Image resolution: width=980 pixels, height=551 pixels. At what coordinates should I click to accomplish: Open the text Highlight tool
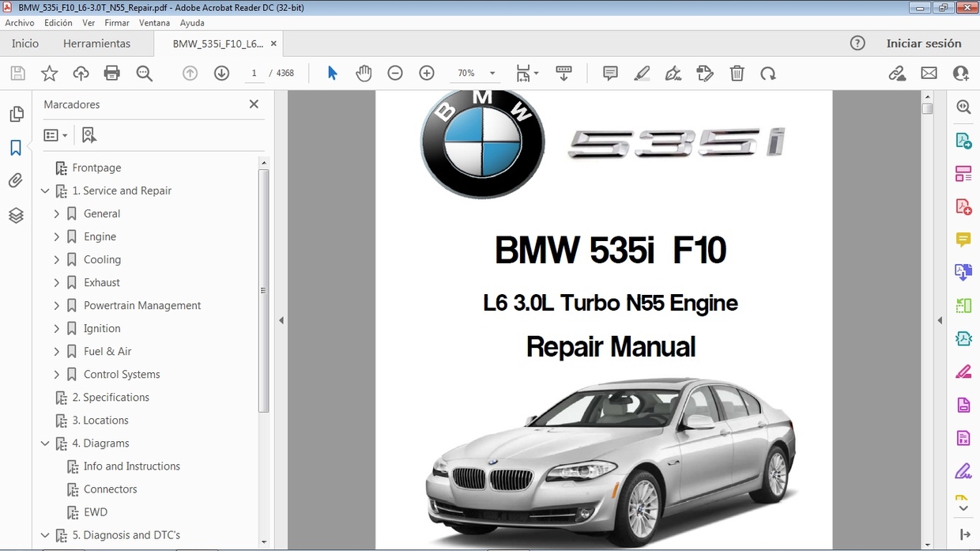[x=642, y=73]
